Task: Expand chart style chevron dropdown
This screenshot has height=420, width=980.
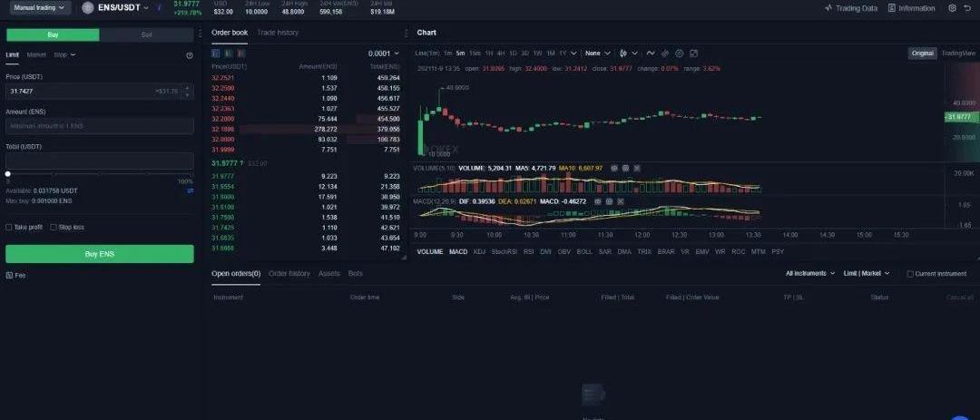Action: pyautogui.click(x=635, y=54)
